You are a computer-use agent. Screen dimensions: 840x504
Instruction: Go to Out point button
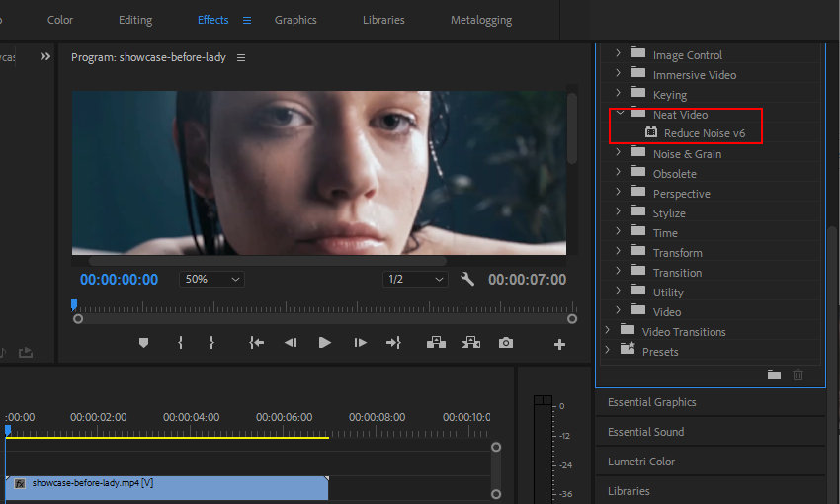click(x=393, y=343)
